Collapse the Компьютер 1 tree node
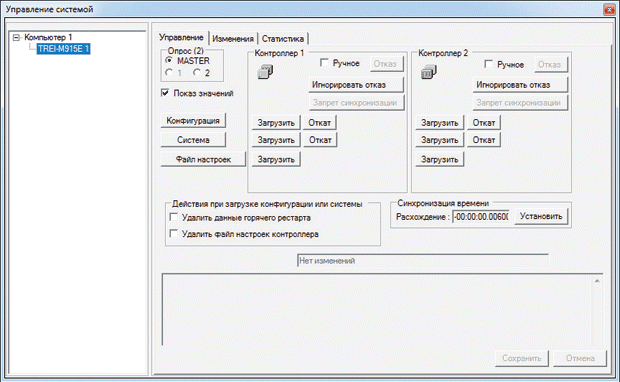 pyautogui.click(x=16, y=38)
